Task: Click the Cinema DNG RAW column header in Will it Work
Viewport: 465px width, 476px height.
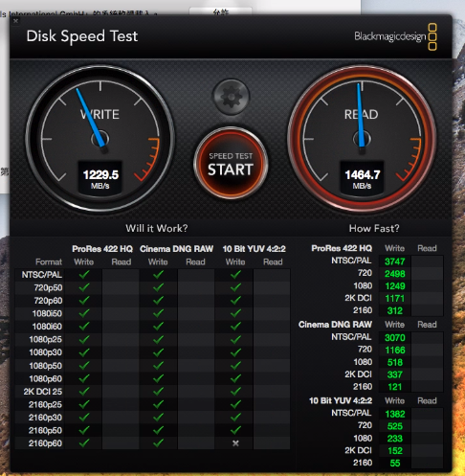Action: coord(176,249)
